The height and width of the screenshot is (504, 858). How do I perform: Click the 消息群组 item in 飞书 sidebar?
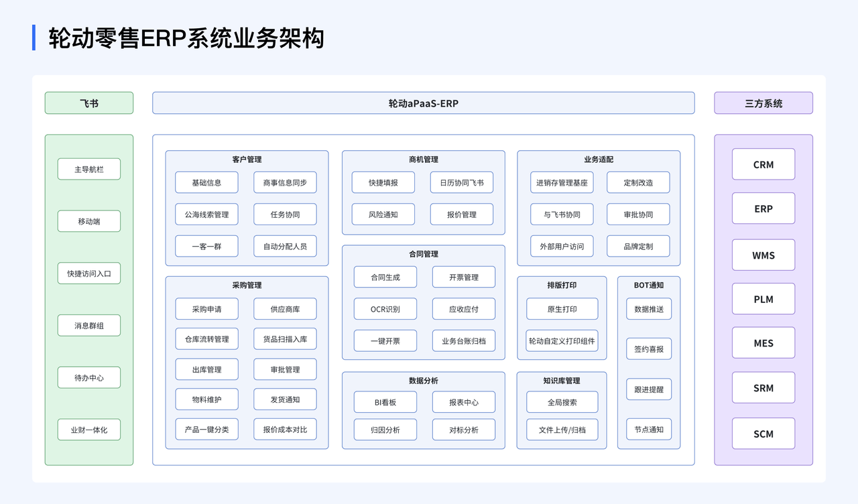point(88,325)
